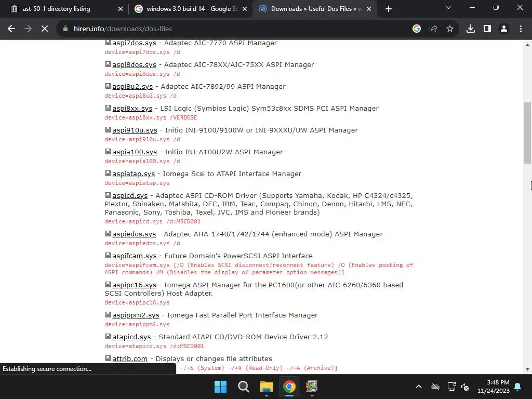This screenshot has height=399, width=532.
Task: Click the aspi910u.sys link
Action: tap(135, 130)
